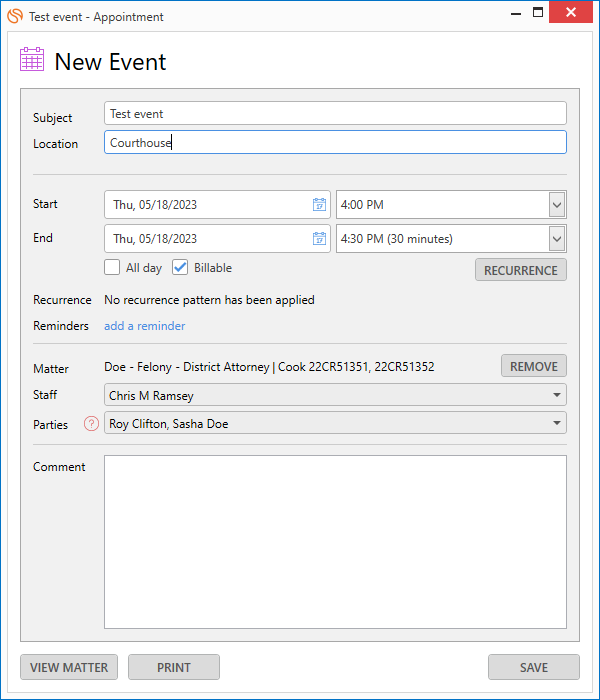Viewport: 600px width, 700px height.
Task: Minimize the appointment window
Action: tap(516, 14)
